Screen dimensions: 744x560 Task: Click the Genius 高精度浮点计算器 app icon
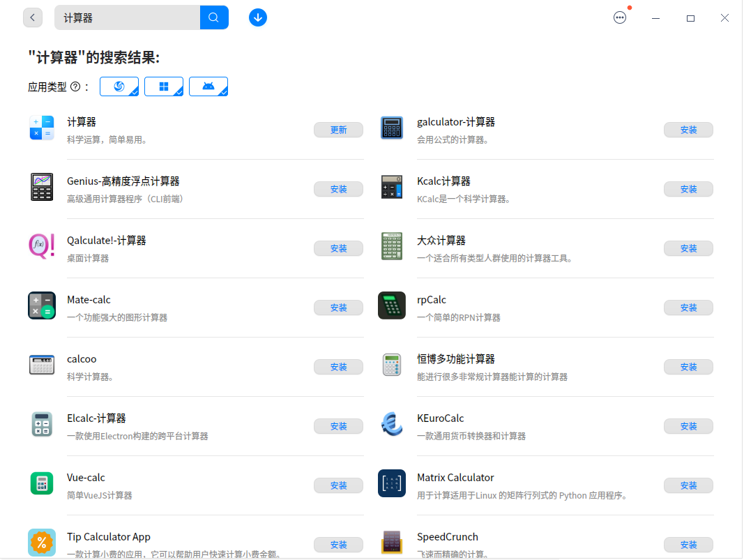pyautogui.click(x=41, y=187)
